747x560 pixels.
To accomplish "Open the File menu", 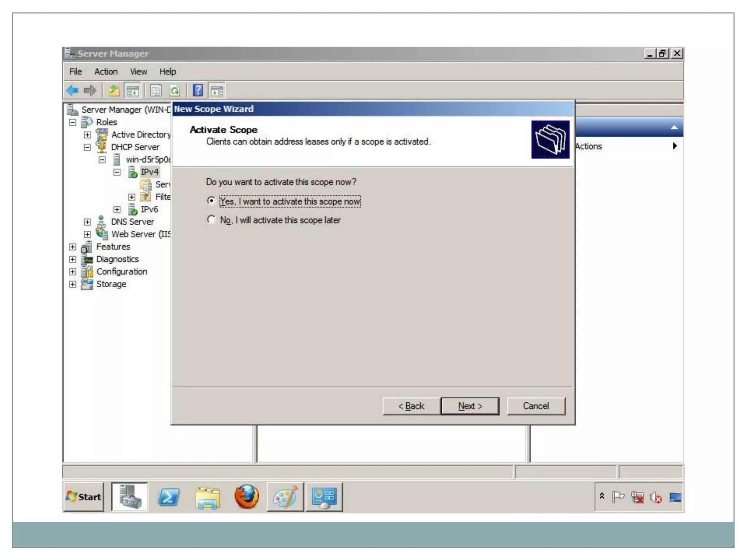I will pos(76,71).
